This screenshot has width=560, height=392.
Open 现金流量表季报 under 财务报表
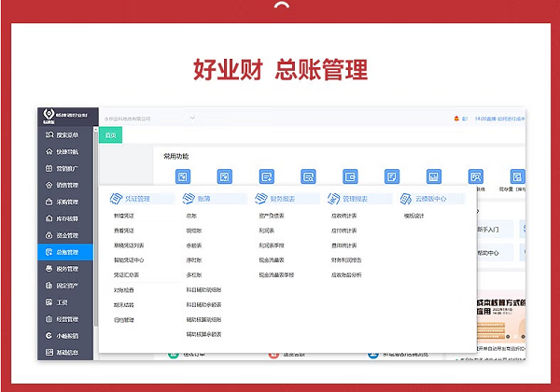click(x=276, y=275)
